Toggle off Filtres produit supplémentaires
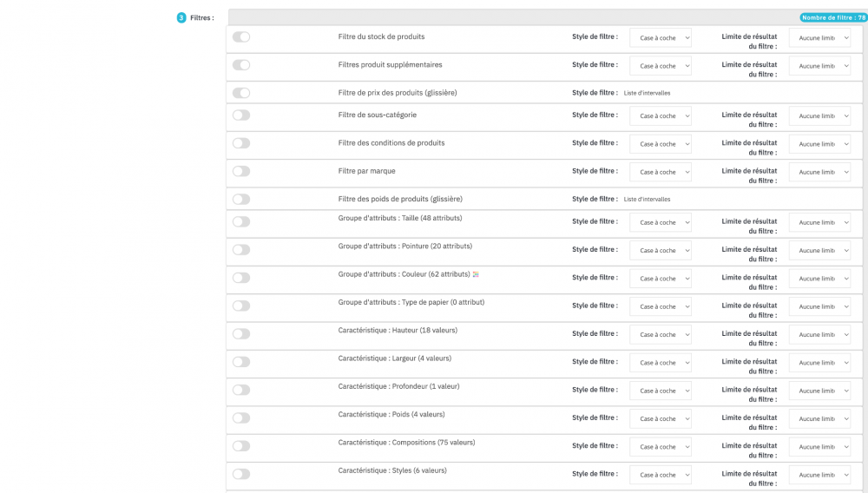Image resolution: width=868 pixels, height=493 pixels. coord(241,65)
